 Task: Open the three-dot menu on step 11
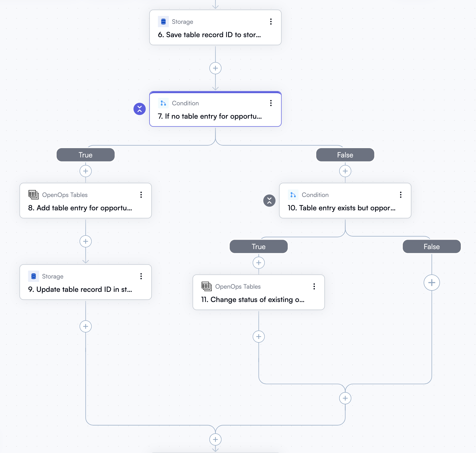pos(314,286)
